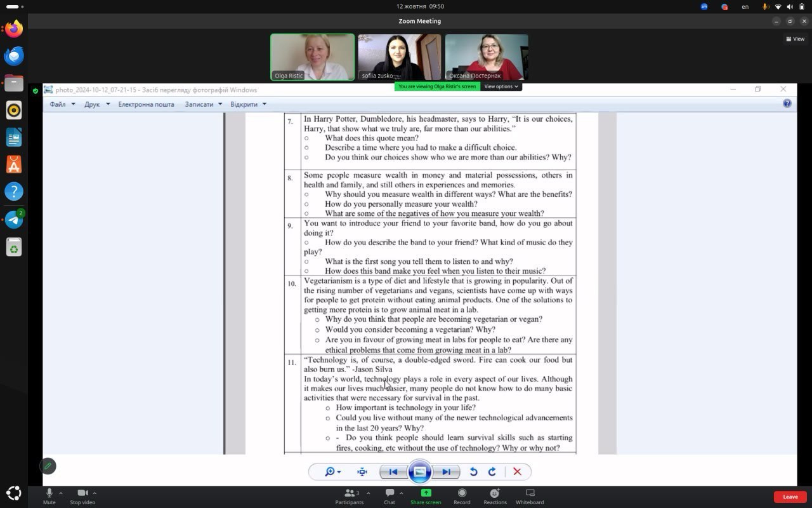Click the Fit to window (actual size) icon

[x=362, y=472]
